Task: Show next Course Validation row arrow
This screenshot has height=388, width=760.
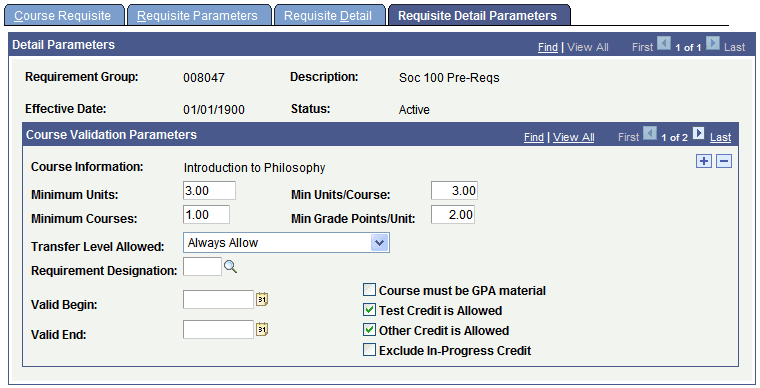Action: (x=698, y=133)
